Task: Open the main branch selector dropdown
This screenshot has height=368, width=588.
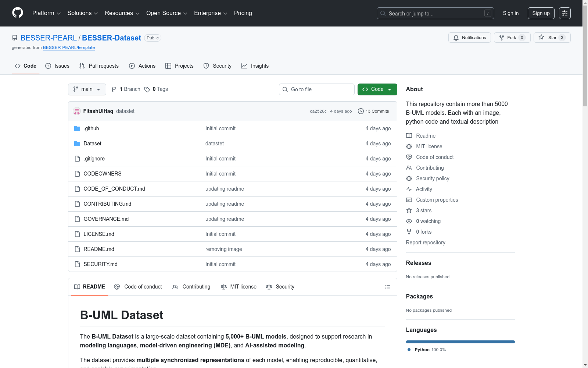Action: [x=87, y=89]
